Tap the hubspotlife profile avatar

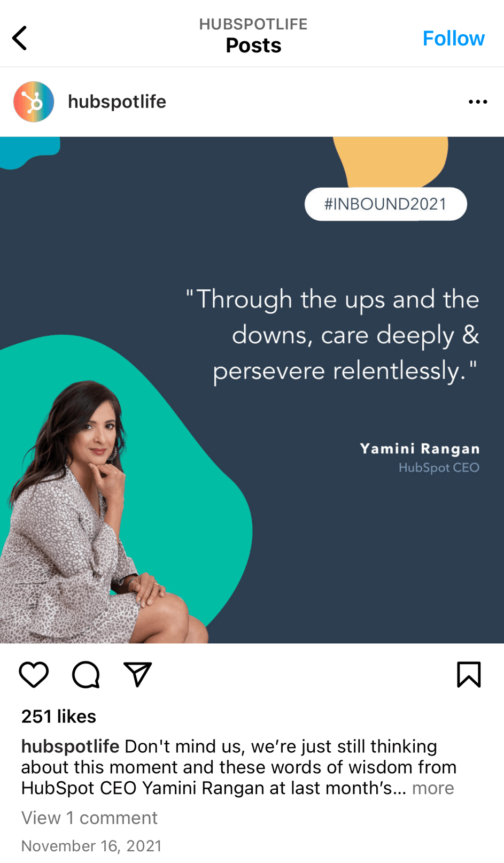(x=34, y=102)
